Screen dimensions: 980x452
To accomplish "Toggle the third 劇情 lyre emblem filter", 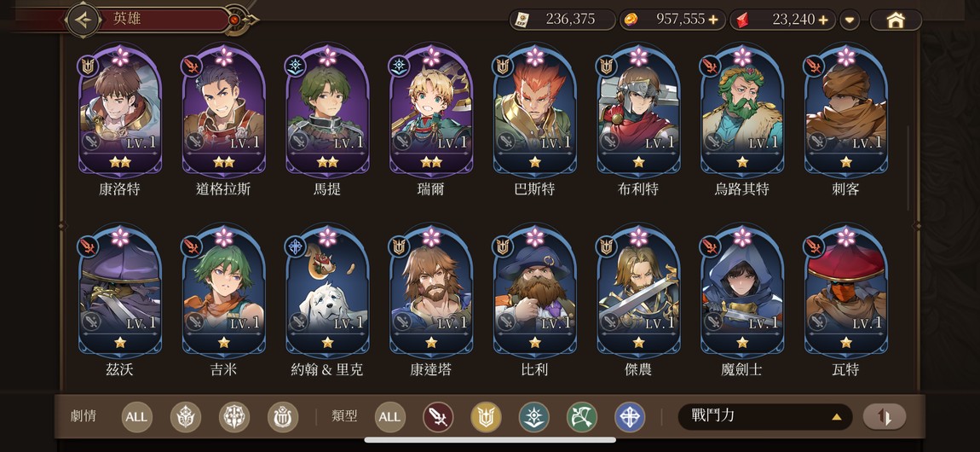I will [283, 417].
